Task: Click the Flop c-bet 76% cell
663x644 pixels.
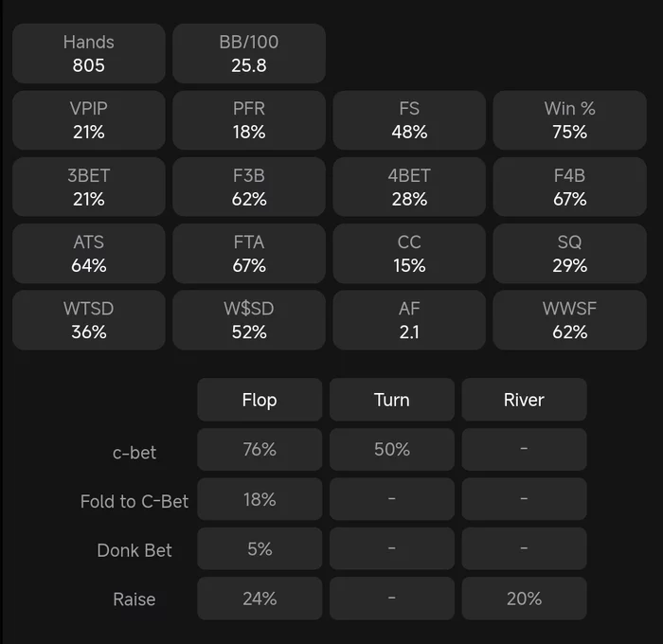Action: [260, 450]
